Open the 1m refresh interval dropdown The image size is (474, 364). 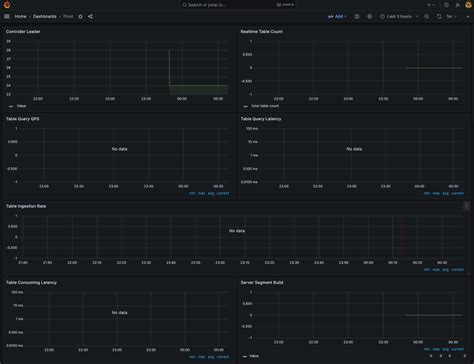click(x=452, y=16)
